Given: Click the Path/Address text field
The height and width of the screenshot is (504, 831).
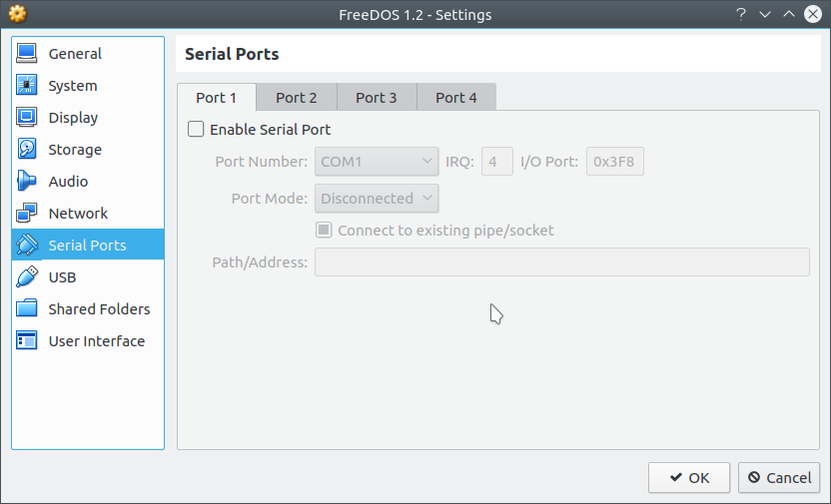Looking at the screenshot, I should pyautogui.click(x=562, y=262).
